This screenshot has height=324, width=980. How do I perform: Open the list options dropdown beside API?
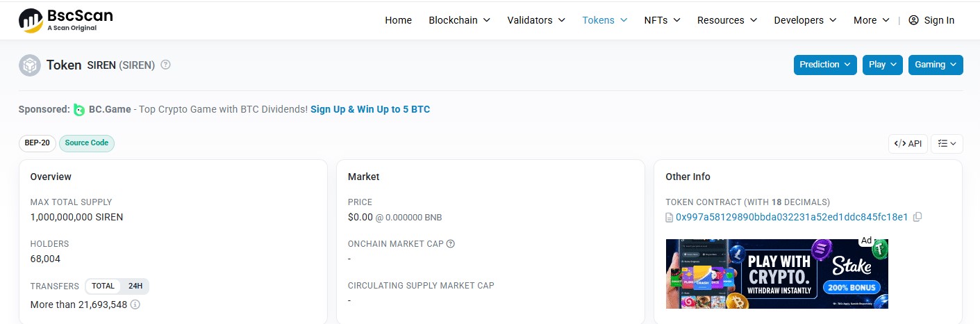coord(947,144)
